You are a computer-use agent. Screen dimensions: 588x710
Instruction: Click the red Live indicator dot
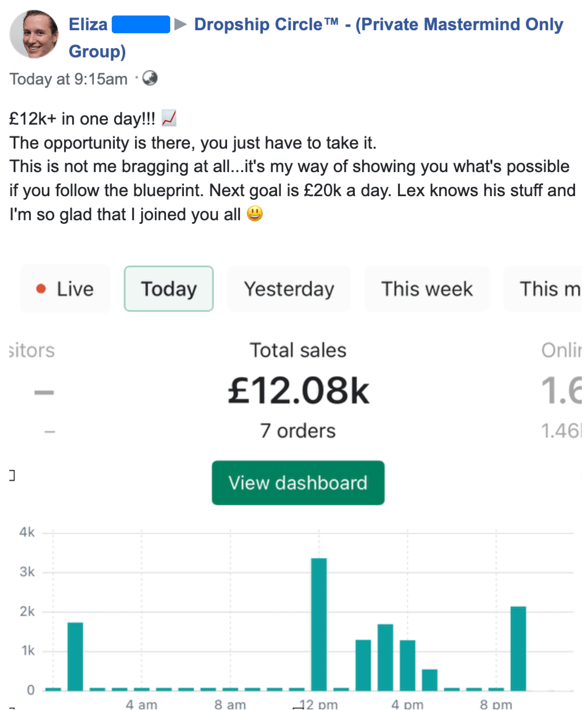click(41, 289)
